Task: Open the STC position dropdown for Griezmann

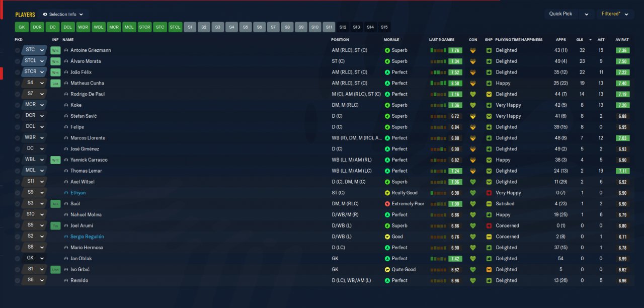Action: tap(34, 50)
